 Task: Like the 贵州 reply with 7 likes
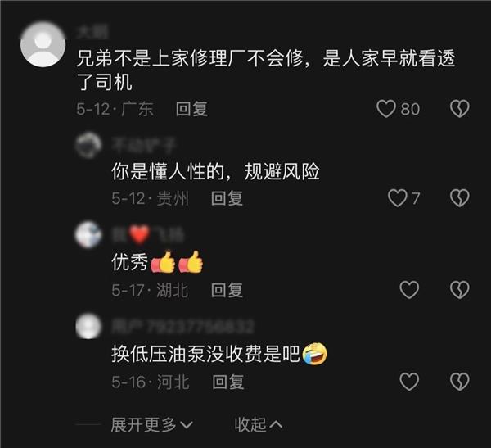click(x=397, y=198)
